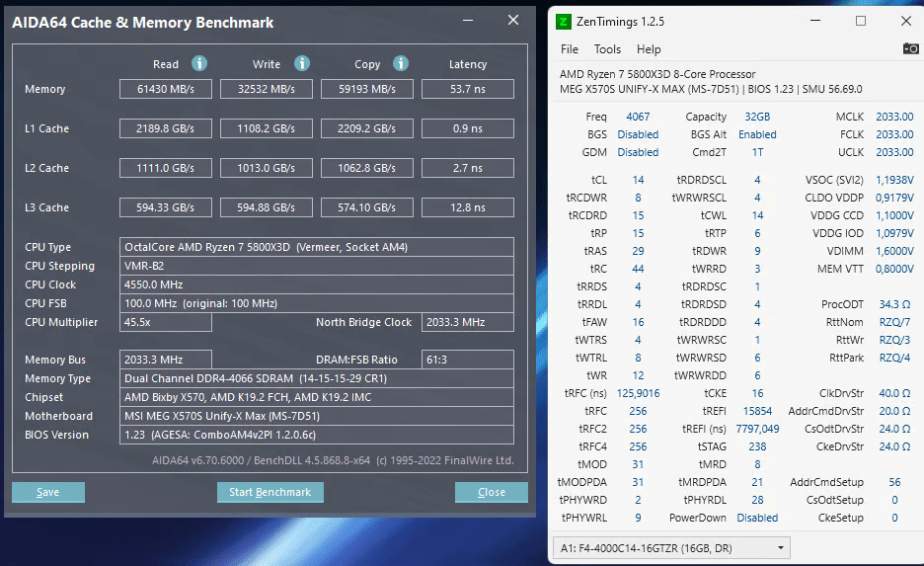Click the CPU Stepping value VMR-B2
Image resolution: width=924 pixels, height=566 pixels.
(317, 266)
